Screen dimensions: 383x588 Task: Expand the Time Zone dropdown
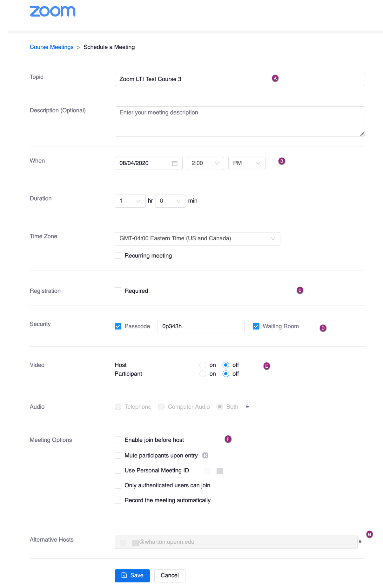197,239
